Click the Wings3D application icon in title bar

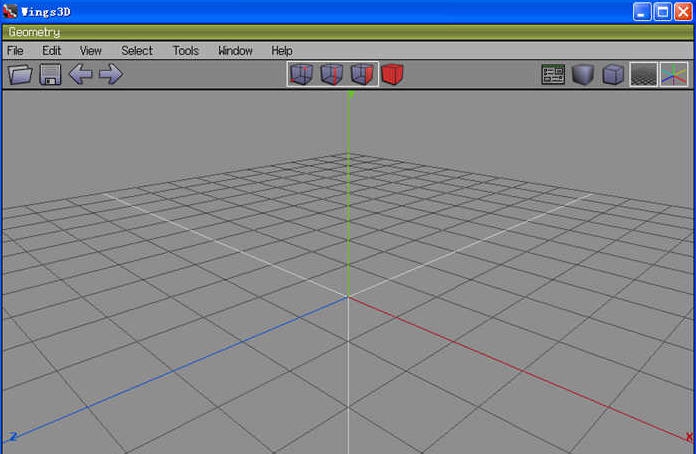click(x=10, y=11)
